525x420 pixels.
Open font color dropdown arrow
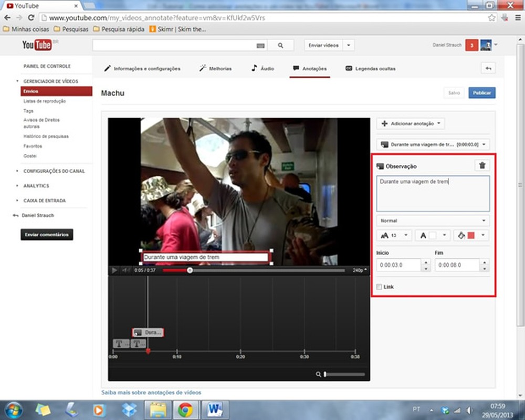pyautogui.click(x=445, y=235)
